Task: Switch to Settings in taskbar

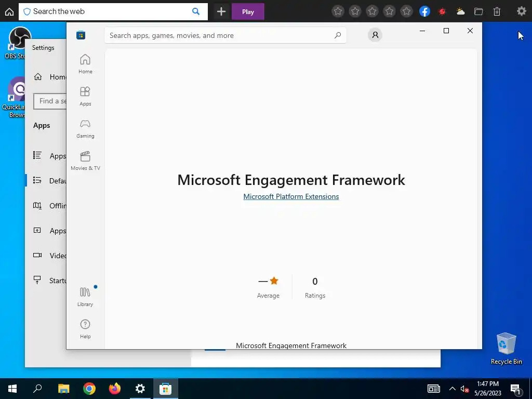Action: 140,389
